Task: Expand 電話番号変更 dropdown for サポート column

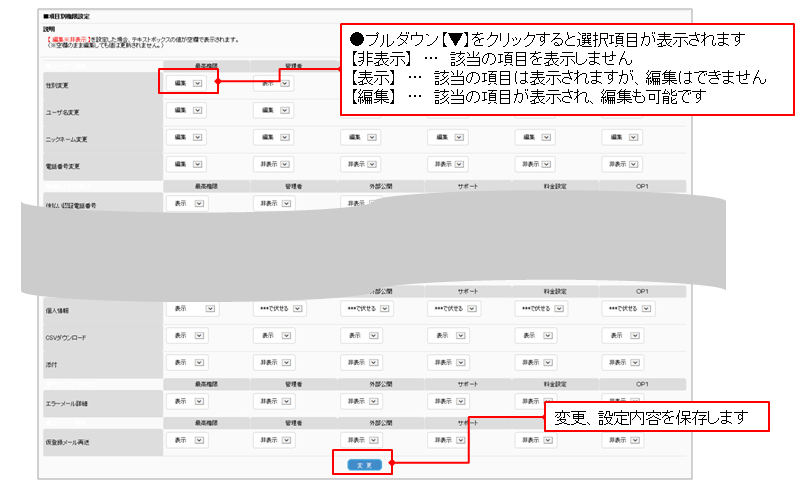Action: click(461, 163)
